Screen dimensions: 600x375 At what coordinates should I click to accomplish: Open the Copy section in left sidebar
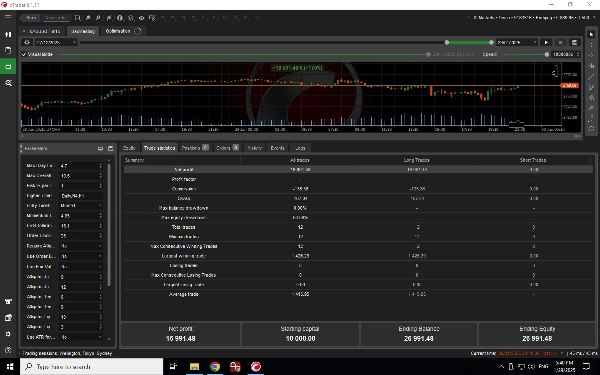(8, 50)
